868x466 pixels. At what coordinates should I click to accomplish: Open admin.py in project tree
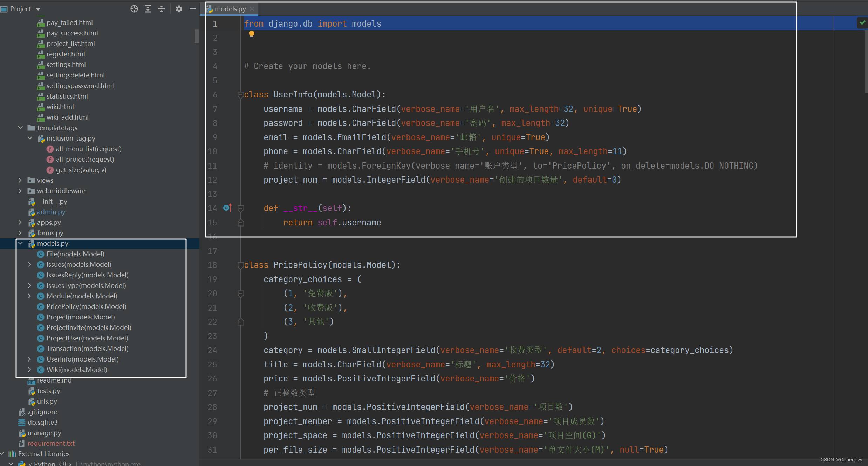pos(51,212)
